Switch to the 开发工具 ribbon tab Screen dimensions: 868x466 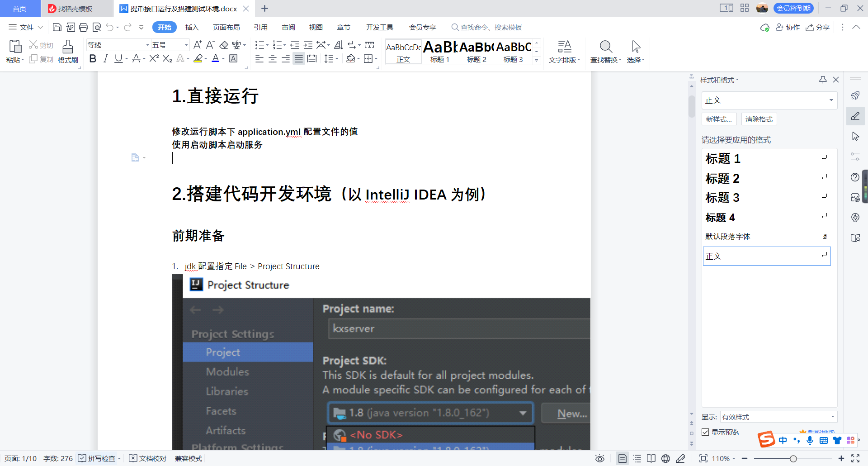pyautogui.click(x=379, y=27)
